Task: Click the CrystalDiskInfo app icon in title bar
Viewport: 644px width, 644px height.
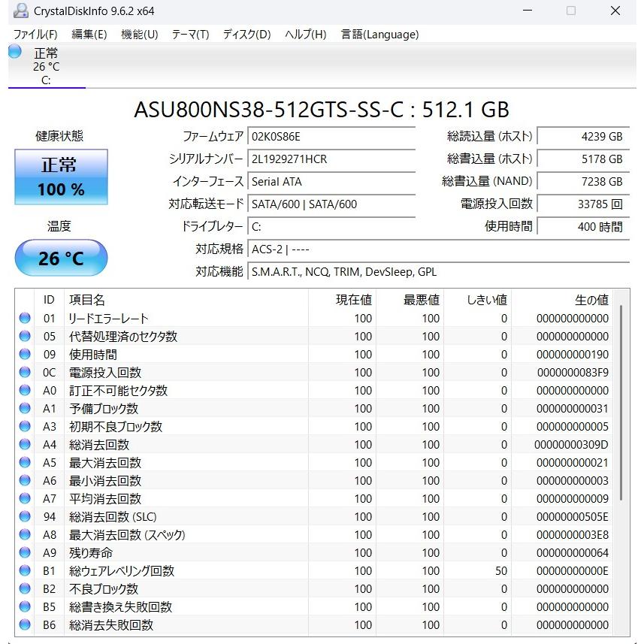Action: point(20,11)
